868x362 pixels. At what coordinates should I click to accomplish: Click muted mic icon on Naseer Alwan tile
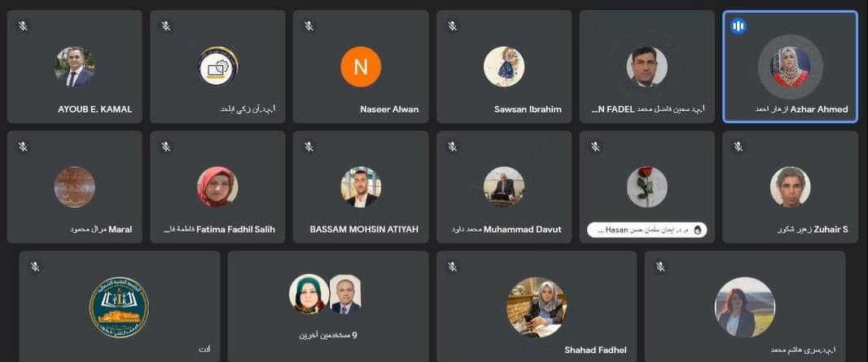[x=309, y=26]
